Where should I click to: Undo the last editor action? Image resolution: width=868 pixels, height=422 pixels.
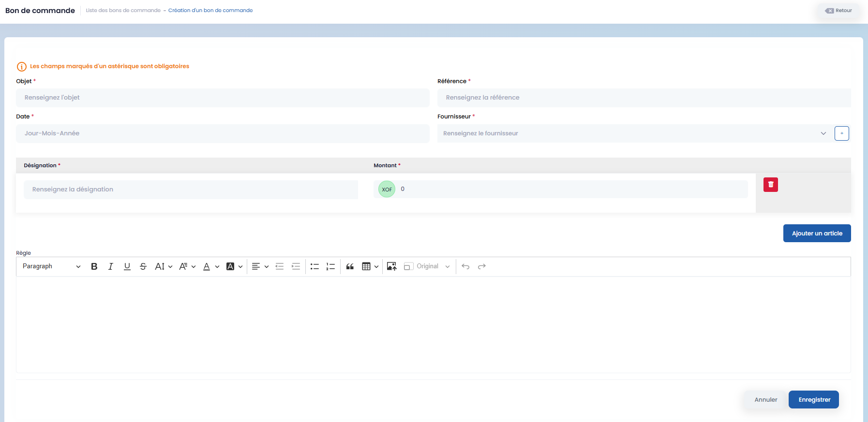465,266
